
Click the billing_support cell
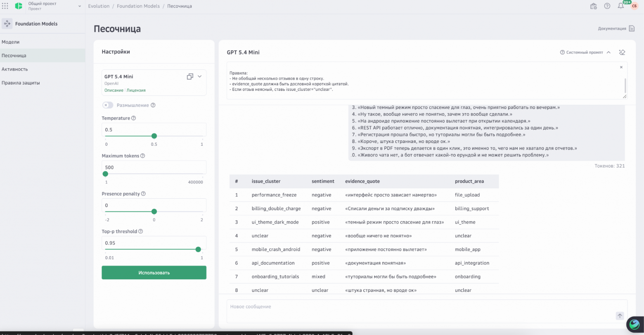coord(472,209)
